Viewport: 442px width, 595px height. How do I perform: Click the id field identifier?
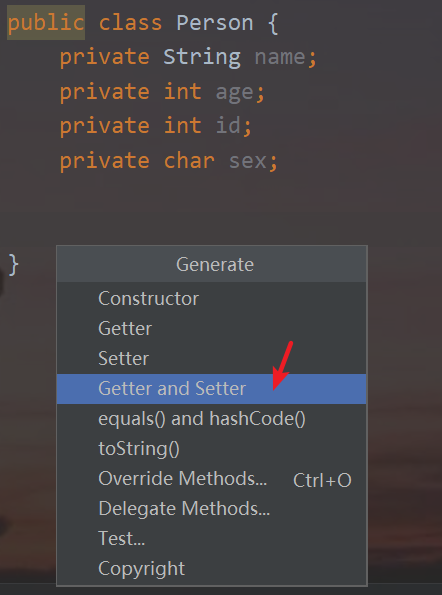point(228,125)
